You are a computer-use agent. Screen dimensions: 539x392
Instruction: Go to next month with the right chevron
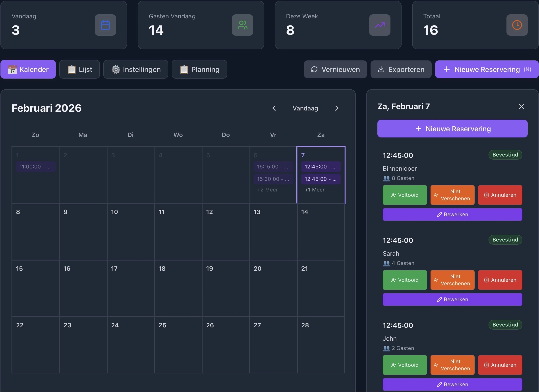pos(337,108)
